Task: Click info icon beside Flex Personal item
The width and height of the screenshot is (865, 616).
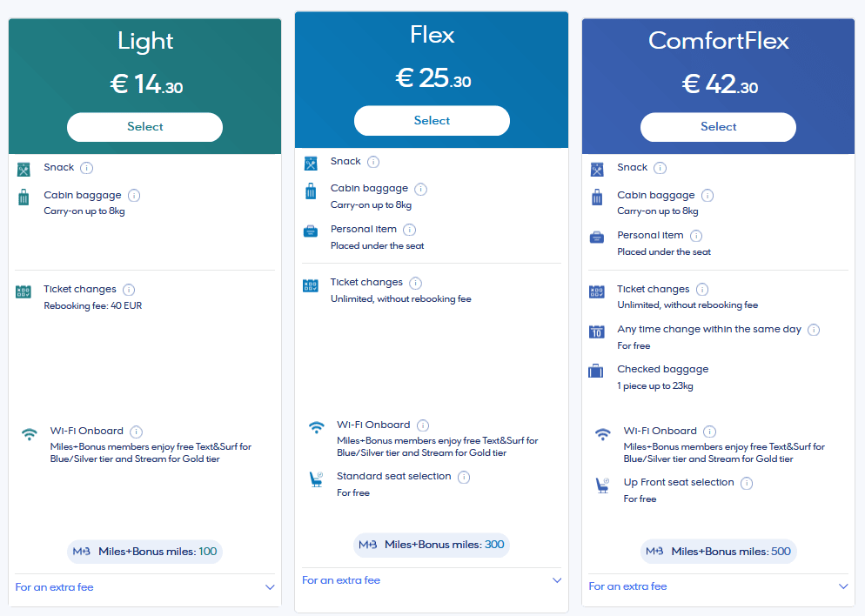Action: [x=410, y=230]
